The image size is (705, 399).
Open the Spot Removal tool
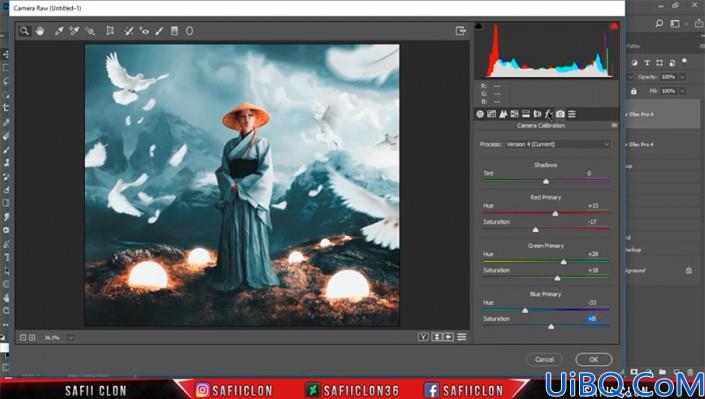[x=129, y=31]
